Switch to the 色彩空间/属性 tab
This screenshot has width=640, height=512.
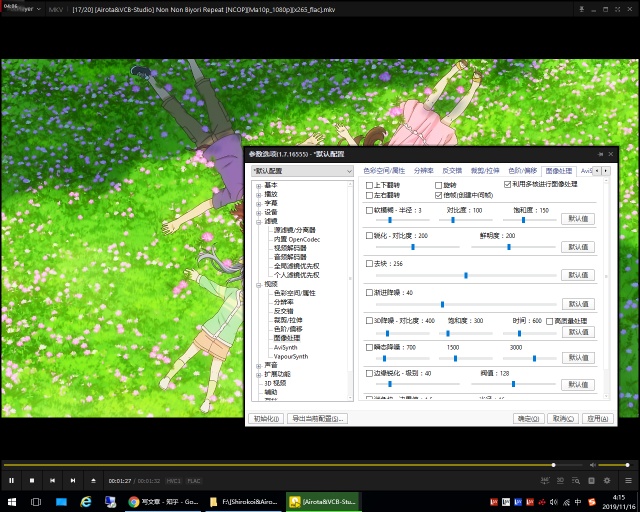384,171
